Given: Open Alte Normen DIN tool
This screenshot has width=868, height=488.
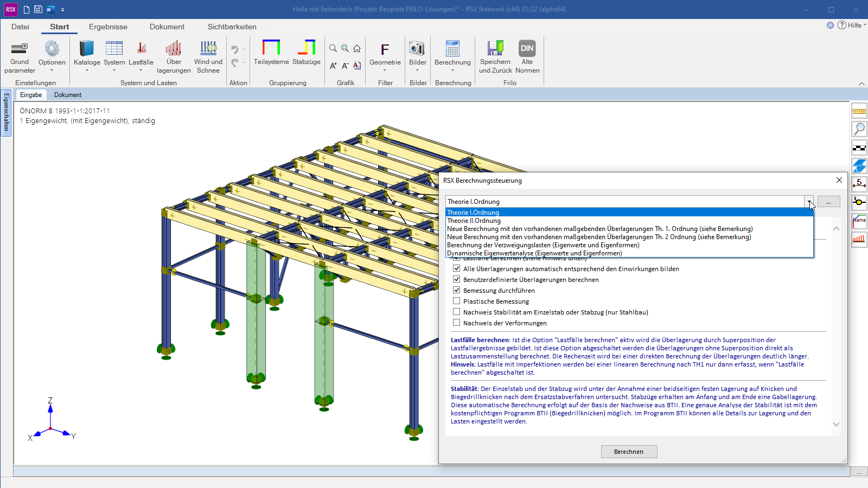Looking at the screenshot, I should click(527, 56).
